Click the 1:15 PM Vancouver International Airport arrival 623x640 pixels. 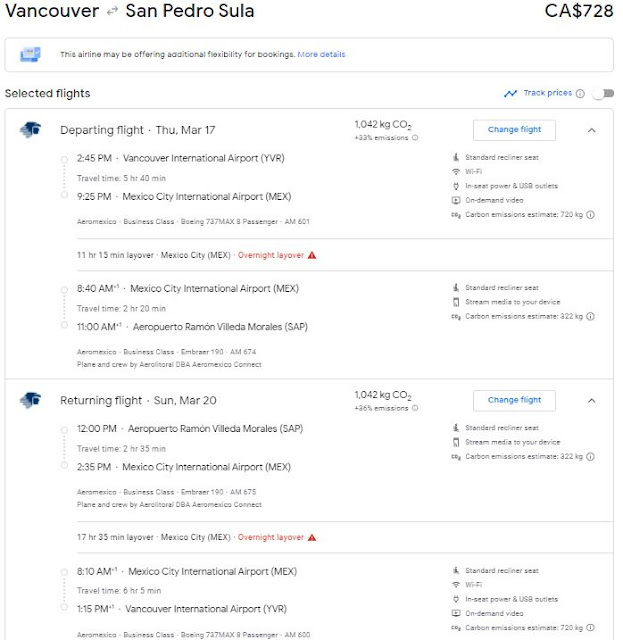(182, 609)
